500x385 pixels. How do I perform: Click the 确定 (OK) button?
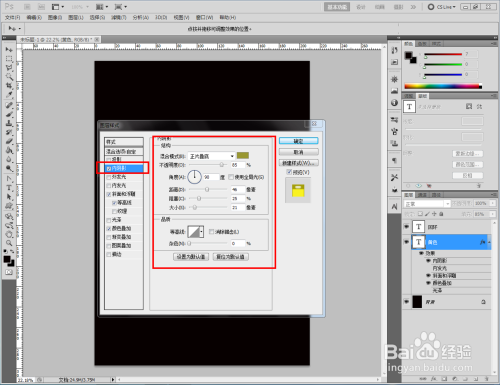298,141
